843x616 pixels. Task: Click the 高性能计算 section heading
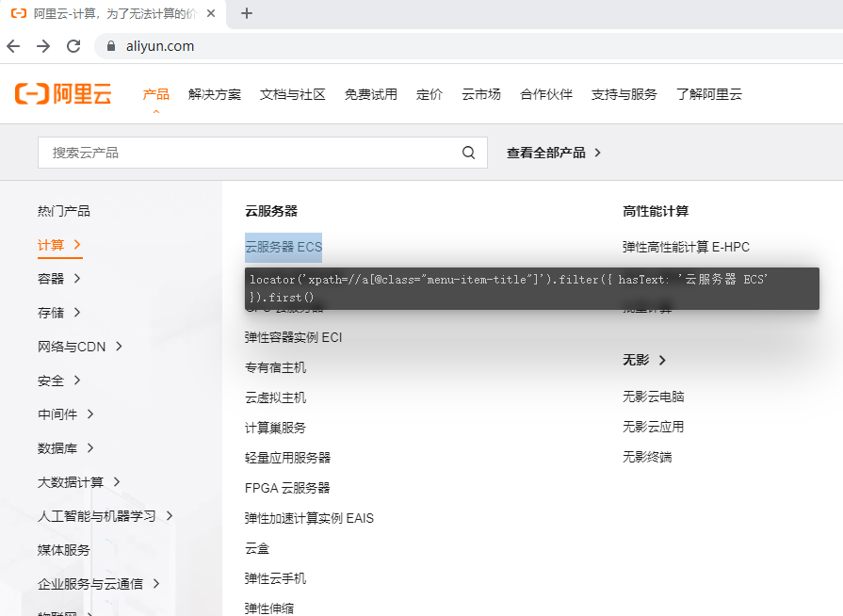pyautogui.click(x=656, y=211)
